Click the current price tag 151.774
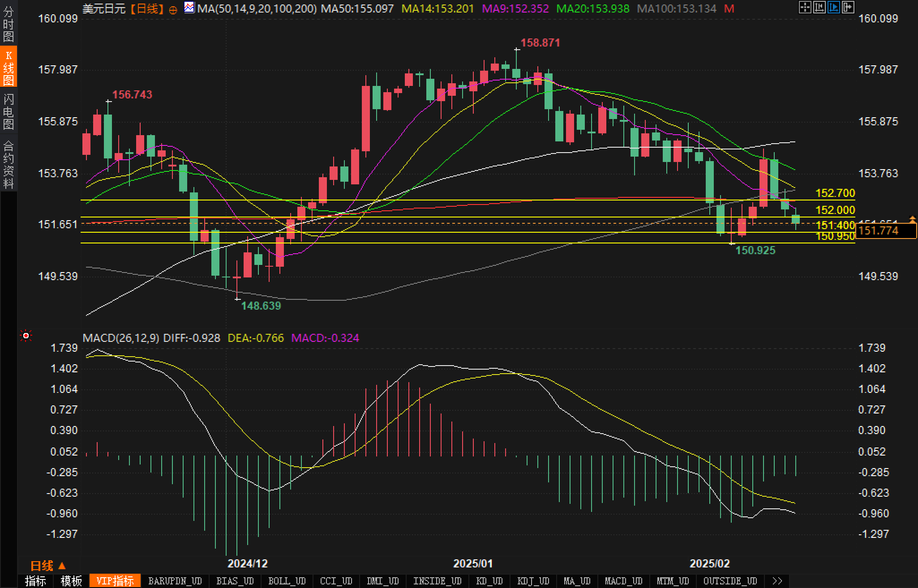This screenshot has width=918, height=588. [886, 231]
